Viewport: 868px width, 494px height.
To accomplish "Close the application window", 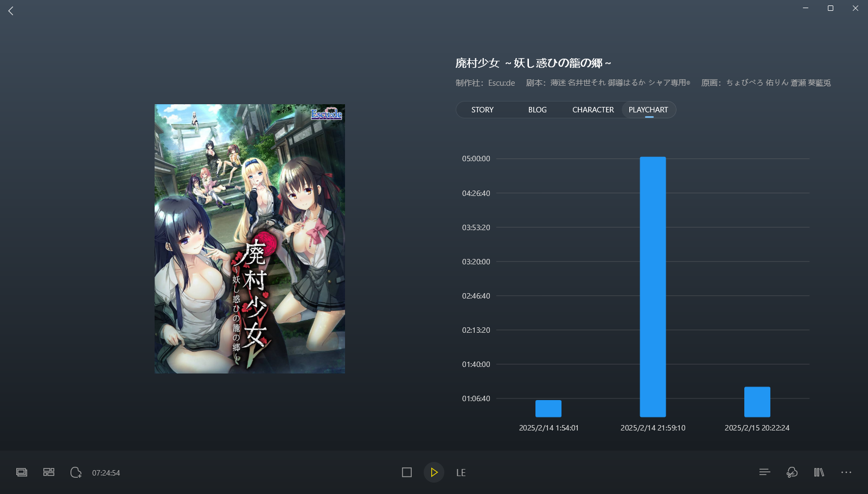I will 856,8.
